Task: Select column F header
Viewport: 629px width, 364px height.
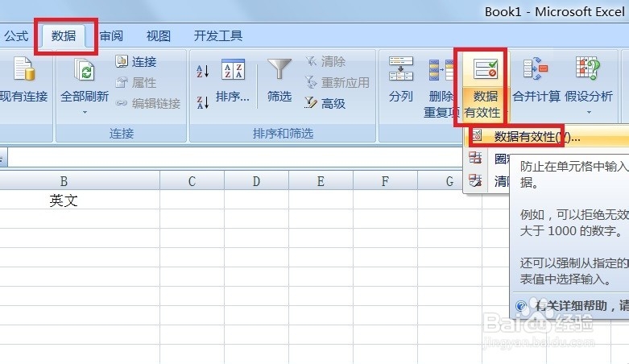Action: coord(385,181)
